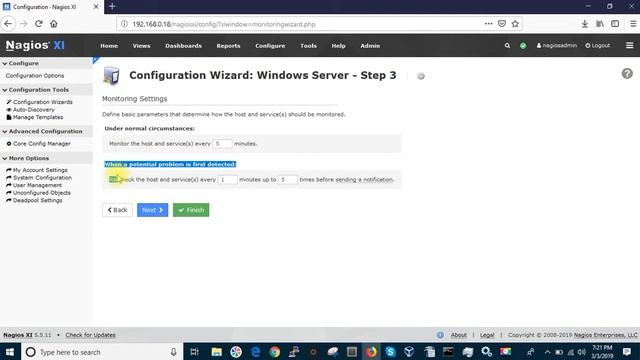Open the Home menu

(109, 46)
